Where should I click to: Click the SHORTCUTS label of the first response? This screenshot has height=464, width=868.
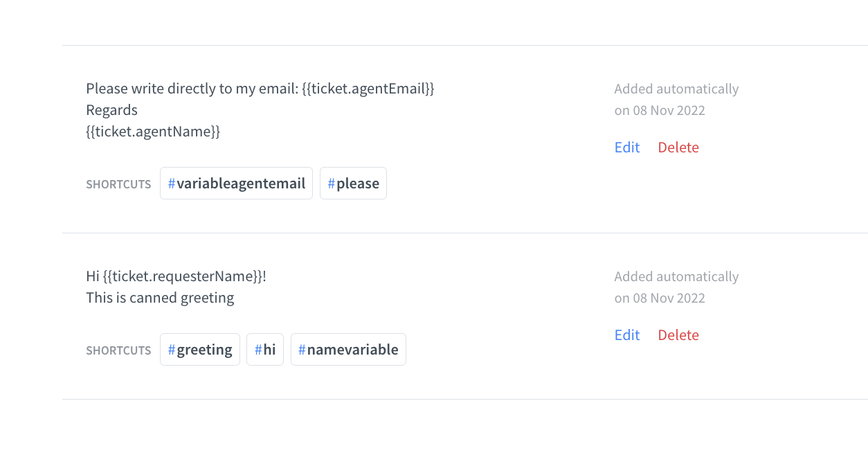pos(118,184)
